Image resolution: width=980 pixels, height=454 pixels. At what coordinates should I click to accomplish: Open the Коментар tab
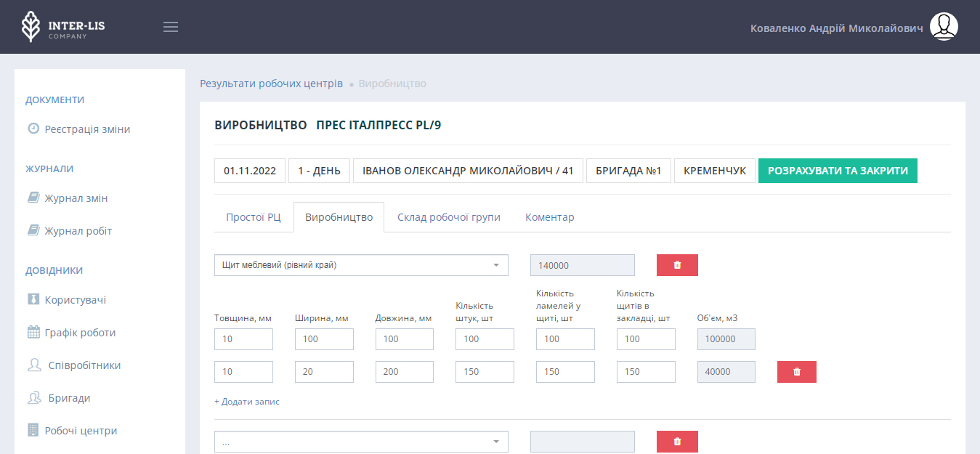click(x=549, y=217)
